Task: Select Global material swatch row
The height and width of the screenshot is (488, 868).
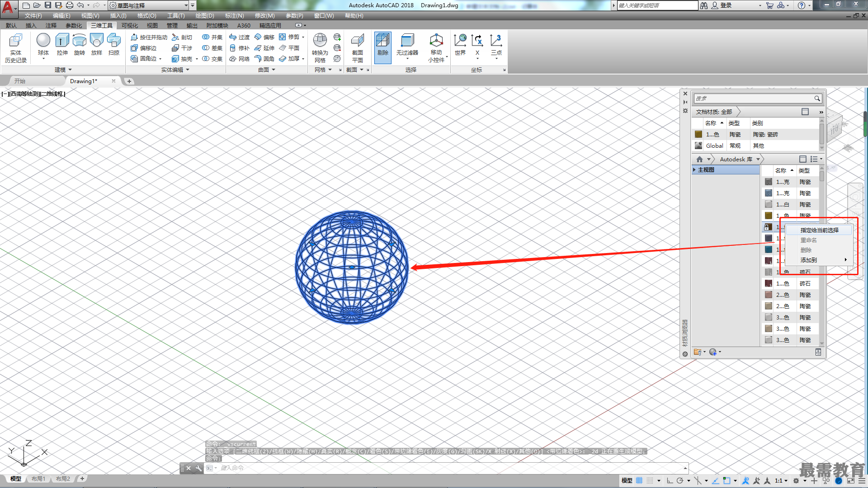Action: (x=755, y=145)
